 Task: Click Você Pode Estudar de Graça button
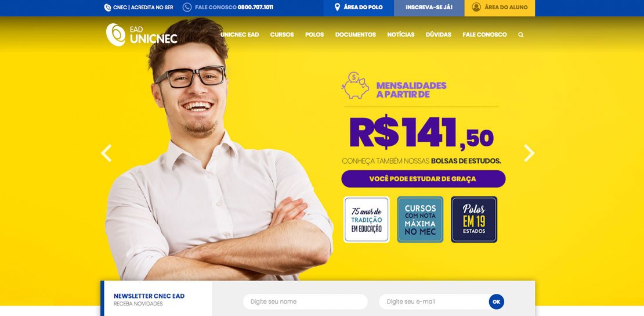pos(423,179)
